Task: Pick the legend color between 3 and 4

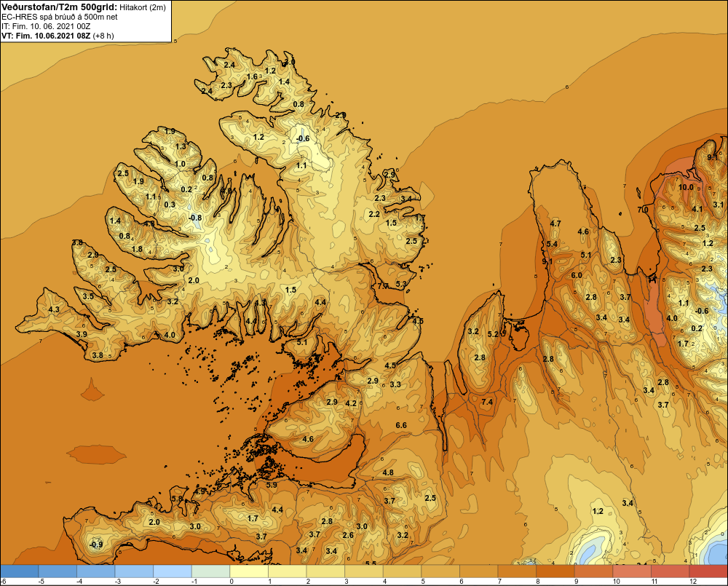Action: click(x=364, y=571)
